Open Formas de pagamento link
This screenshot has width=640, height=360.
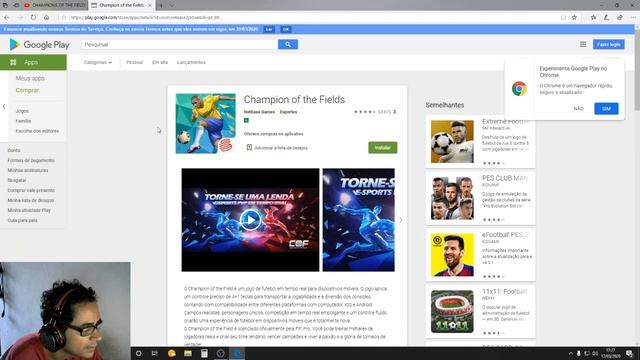[31, 160]
